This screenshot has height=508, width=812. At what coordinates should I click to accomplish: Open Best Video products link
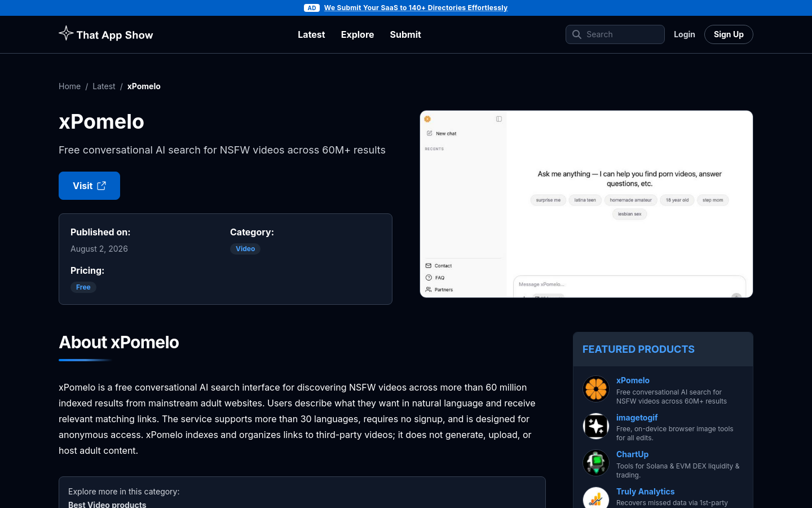click(107, 504)
